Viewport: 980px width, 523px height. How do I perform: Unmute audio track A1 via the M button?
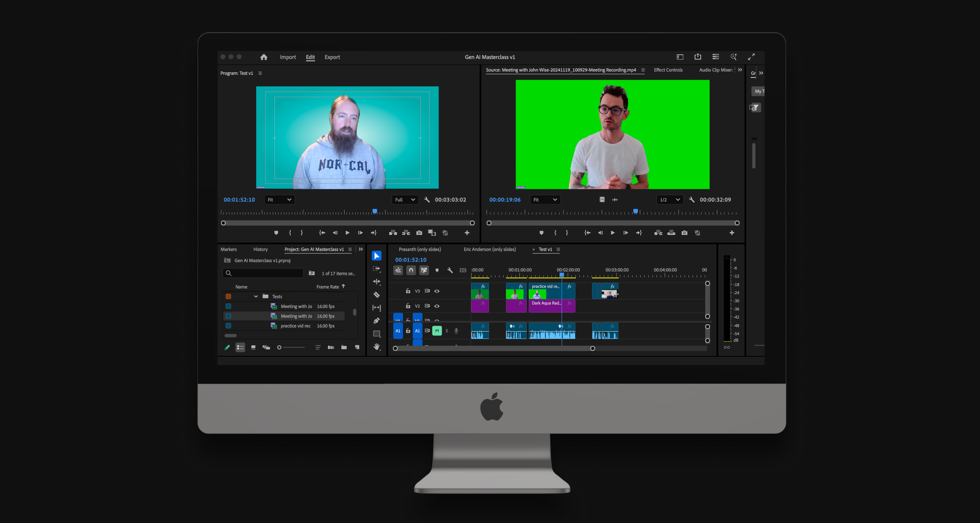(437, 331)
